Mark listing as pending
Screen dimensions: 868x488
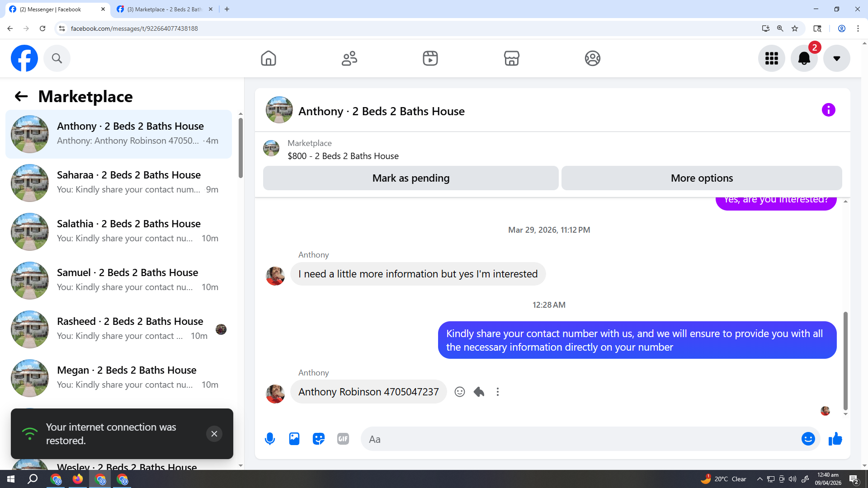pyautogui.click(x=410, y=178)
